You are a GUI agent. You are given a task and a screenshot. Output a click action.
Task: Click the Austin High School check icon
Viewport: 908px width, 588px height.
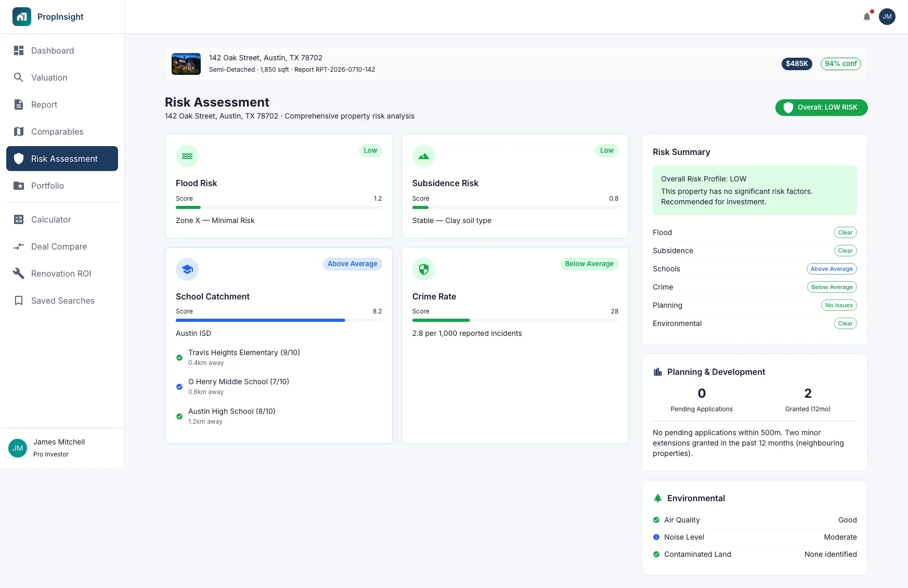[x=179, y=416]
